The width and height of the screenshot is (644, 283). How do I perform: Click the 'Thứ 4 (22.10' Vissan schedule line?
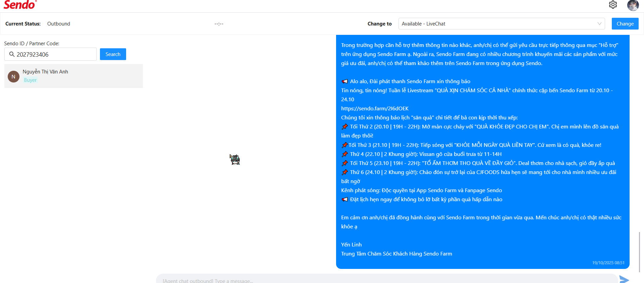(422, 154)
